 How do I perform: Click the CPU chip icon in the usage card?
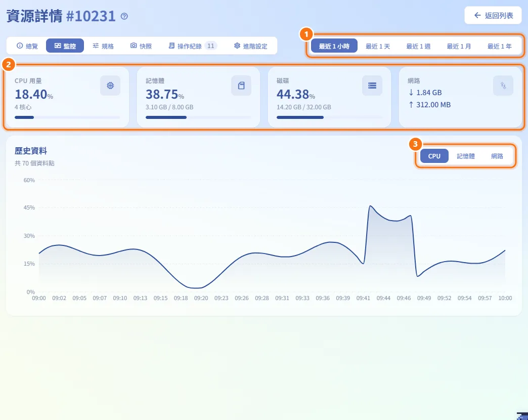(110, 86)
